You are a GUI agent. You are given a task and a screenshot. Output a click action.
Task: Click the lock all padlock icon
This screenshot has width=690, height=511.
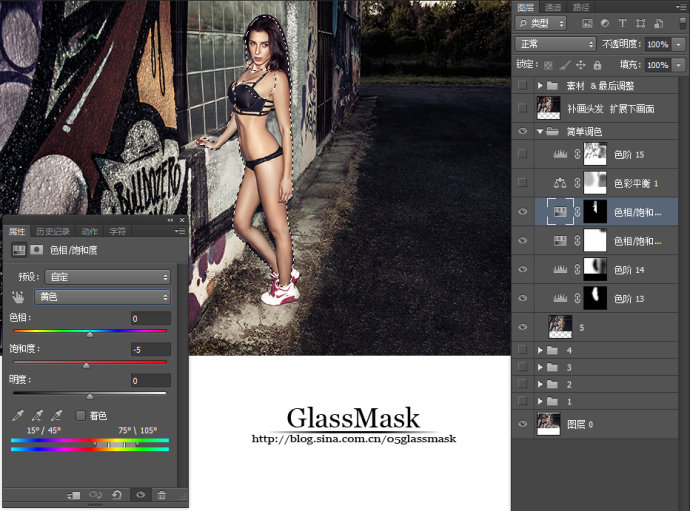pyautogui.click(x=597, y=65)
